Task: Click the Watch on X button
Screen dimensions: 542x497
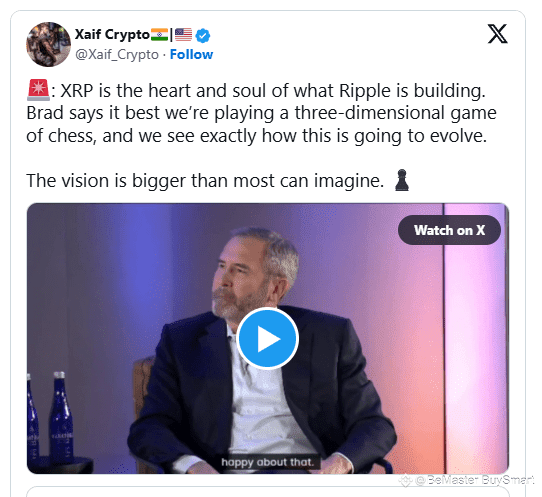Action: (449, 230)
